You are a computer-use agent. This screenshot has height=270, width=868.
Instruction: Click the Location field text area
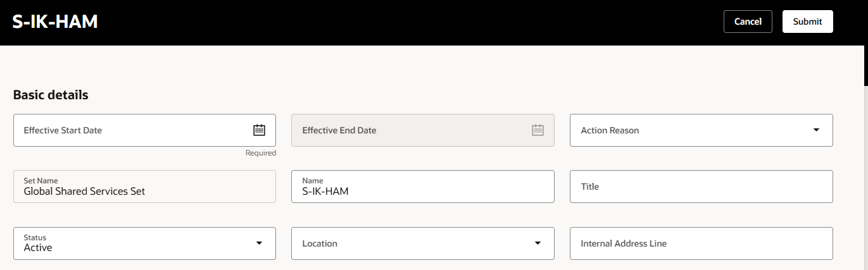(410, 243)
